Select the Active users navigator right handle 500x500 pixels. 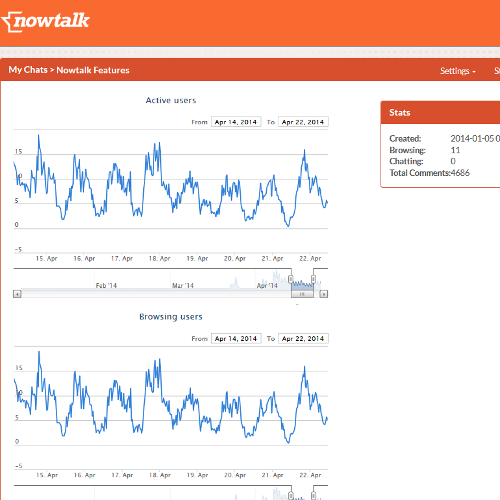coord(313,279)
